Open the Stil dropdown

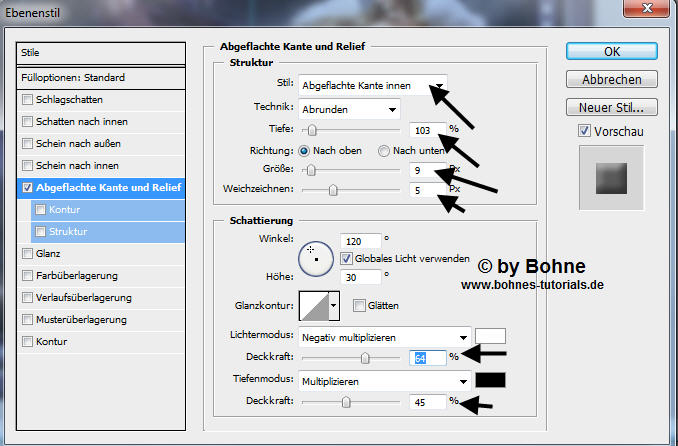[373, 86]
